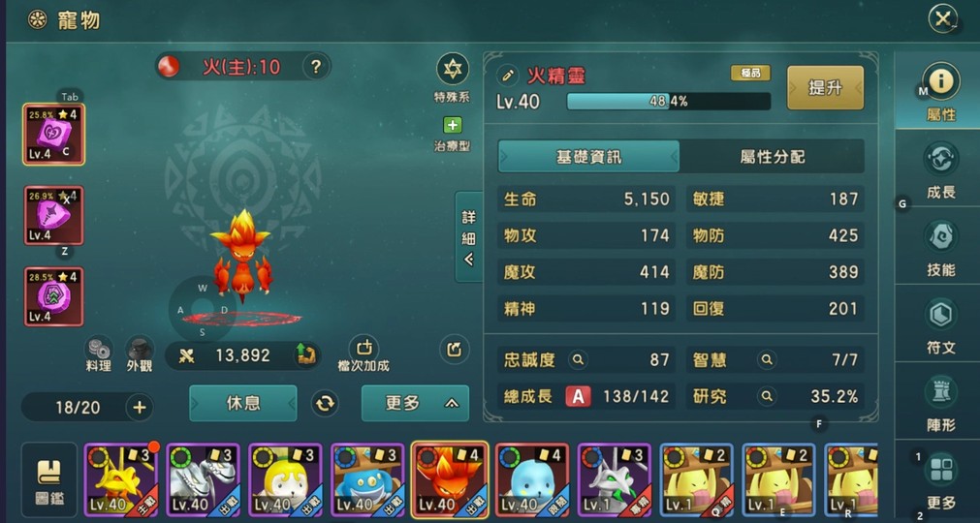This screenshot has height=523, width=980.
Task: Select the 基礎資訊 tab
Action: click(588, 157)
